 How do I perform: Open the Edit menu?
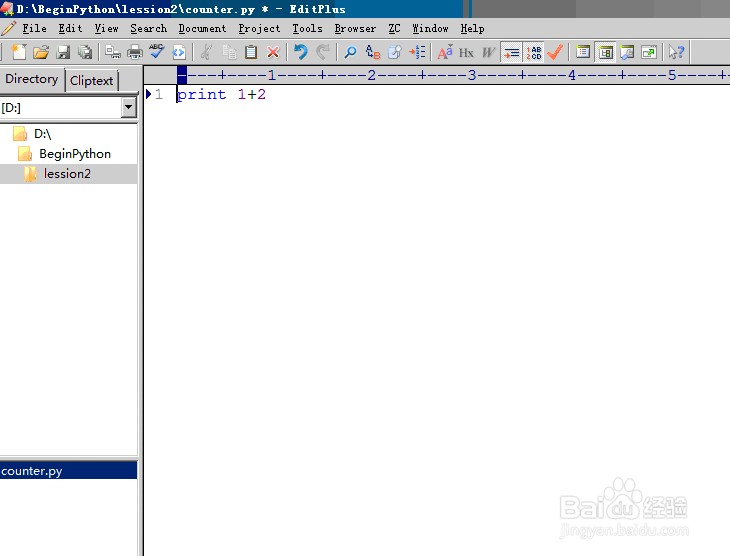click(70, 28)
